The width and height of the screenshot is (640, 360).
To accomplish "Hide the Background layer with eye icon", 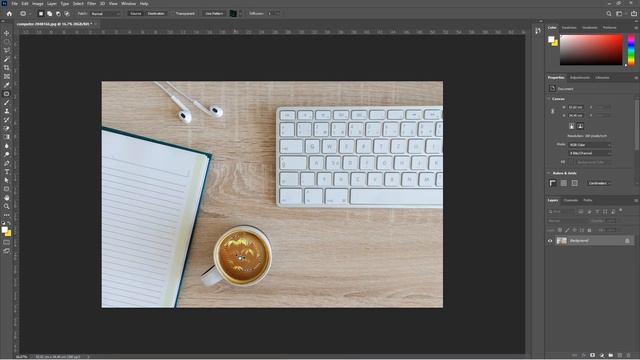I will point(550,241).
